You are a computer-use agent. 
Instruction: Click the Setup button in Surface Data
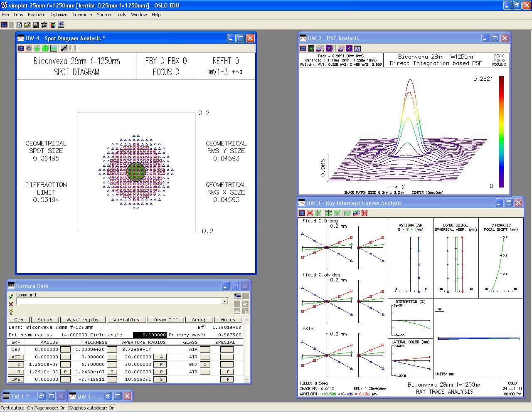45,320
